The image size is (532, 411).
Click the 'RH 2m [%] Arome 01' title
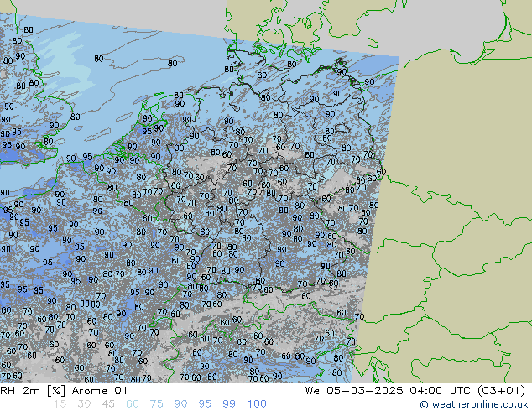click(x=64, y=391)
